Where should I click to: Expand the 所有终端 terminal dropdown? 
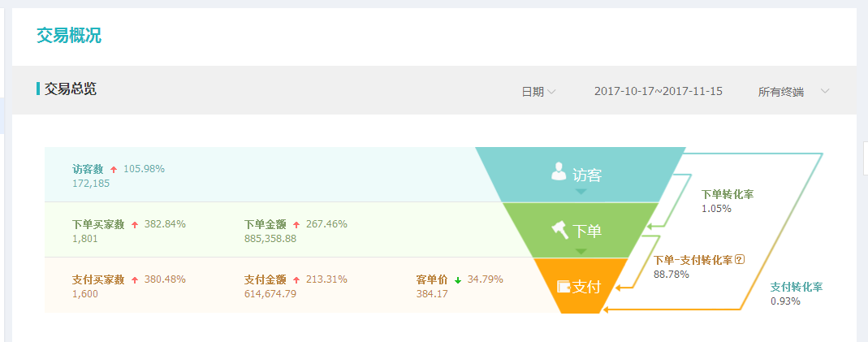point(792,92)
